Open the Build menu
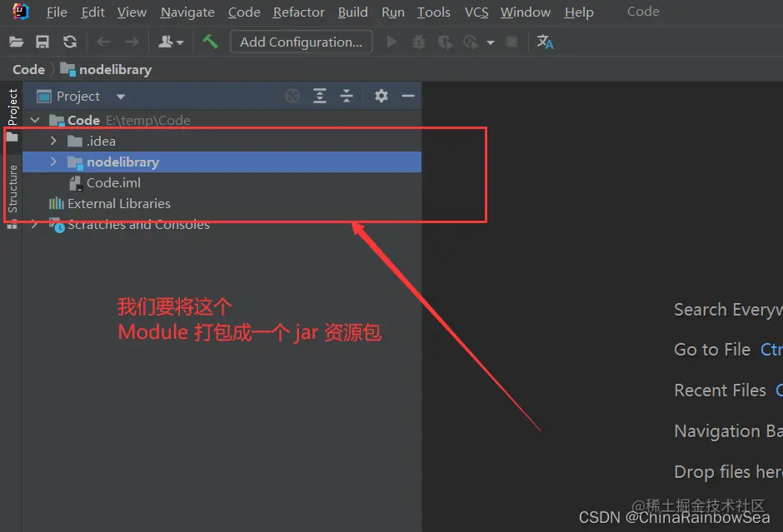The height and width of the screenshot is (532, 783). point(352,12)
